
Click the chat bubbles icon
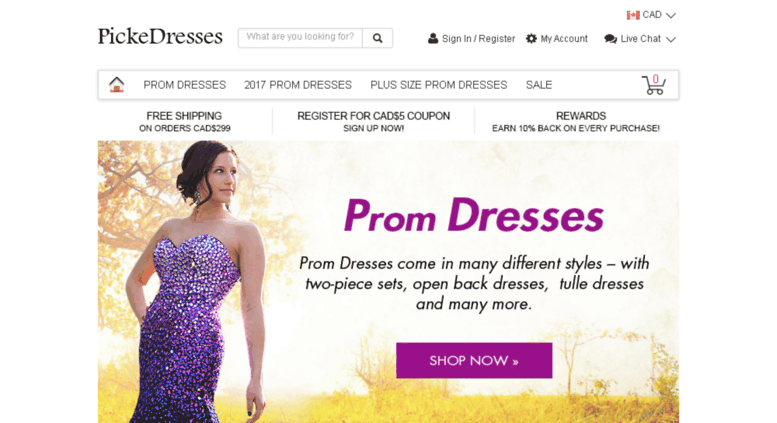pyautogui.click(x=610, y=39)
